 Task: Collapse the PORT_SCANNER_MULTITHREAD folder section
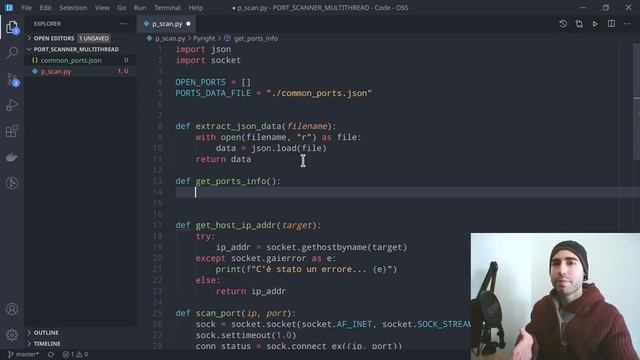76,49
